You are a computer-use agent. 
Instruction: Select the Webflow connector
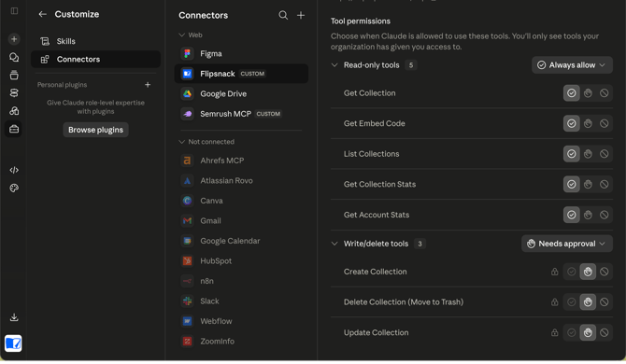pyautogui.click(x=241, y=321)
